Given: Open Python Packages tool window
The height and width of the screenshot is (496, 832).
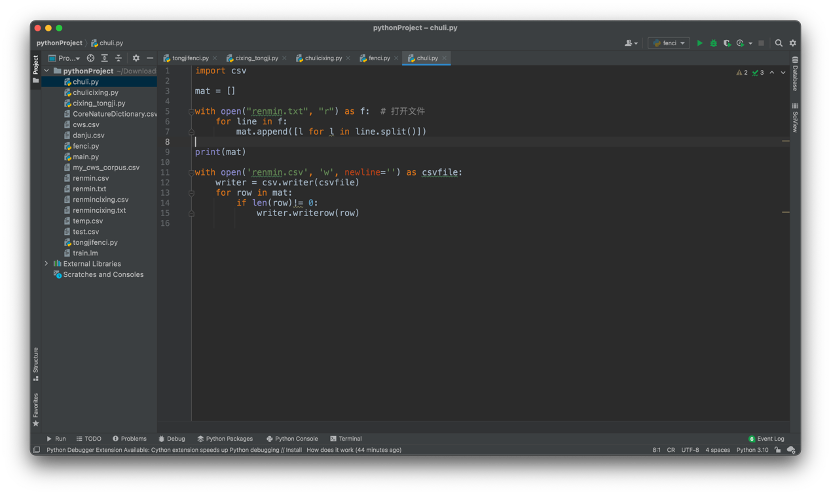Looking at the screenshot, I should point(225,439).
